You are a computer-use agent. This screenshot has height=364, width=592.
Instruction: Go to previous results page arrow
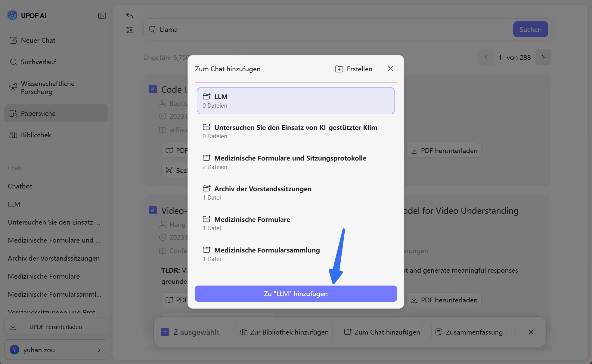click(486, 57)
